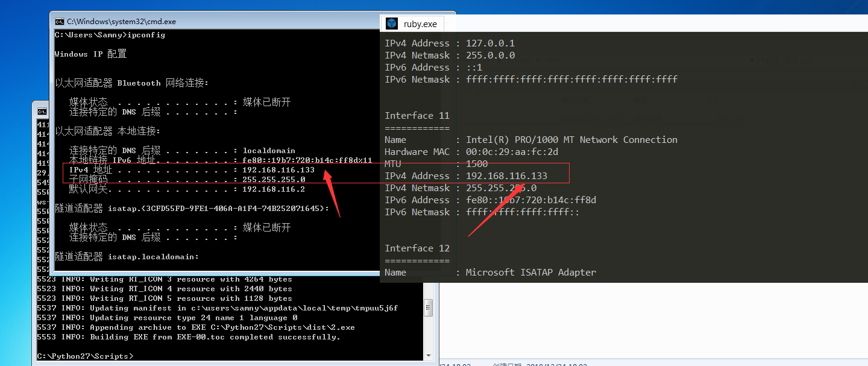Click the blue cube icon on ruby.exe tab
Image resolution: width=868 pixels, height=366 pixels.
[x=392, y=24]
